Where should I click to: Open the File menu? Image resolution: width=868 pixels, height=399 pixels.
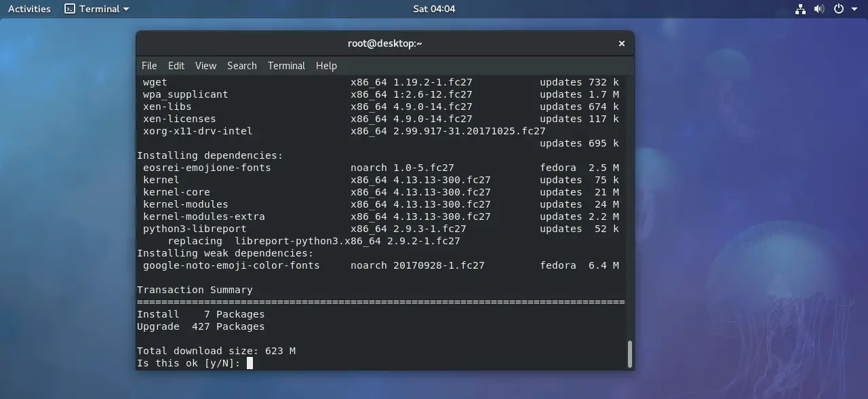(149, 65)
